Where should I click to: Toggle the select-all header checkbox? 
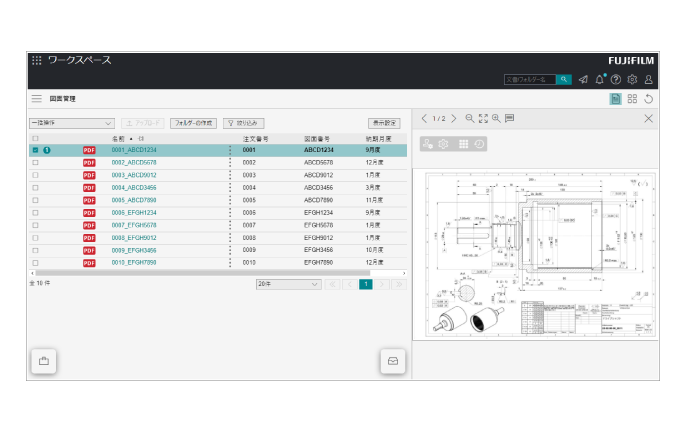[36, 138]
